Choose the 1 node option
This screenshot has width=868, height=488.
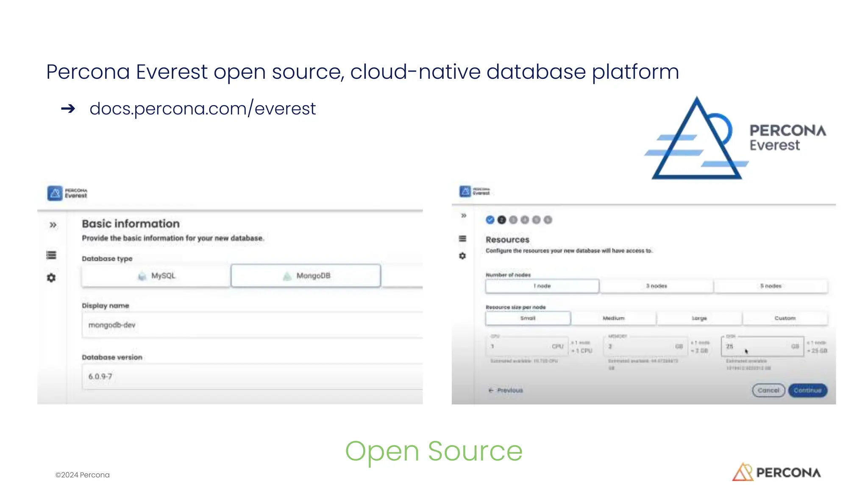tap(542, 286)
